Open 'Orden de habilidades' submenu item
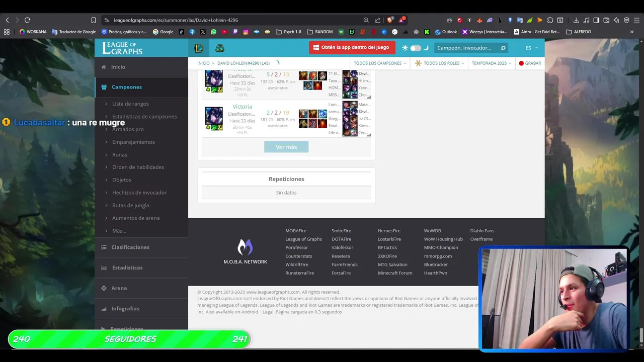This screenshot has width=644, height=362. click(138, 167)
